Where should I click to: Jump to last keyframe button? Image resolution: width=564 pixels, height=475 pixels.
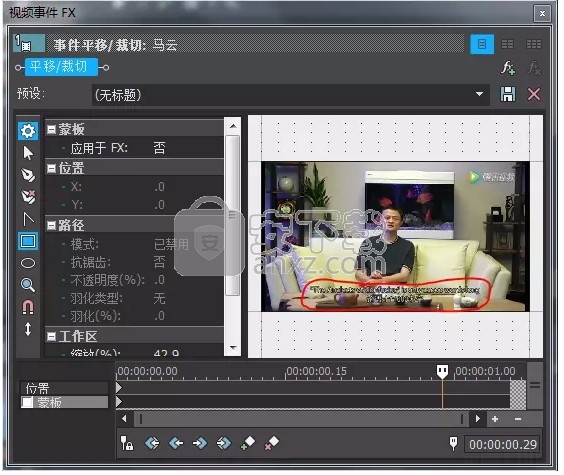[x=223, y=443]
